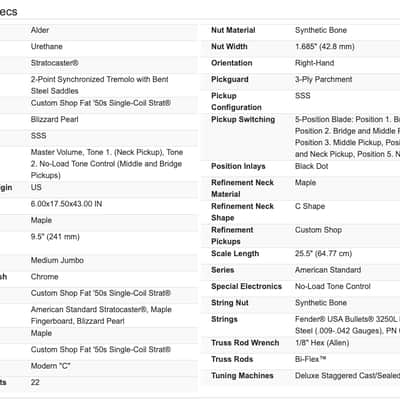Click the Tuning Machines label
The width and height of the screenshot is (400, 400).
[x=242, y=376]
